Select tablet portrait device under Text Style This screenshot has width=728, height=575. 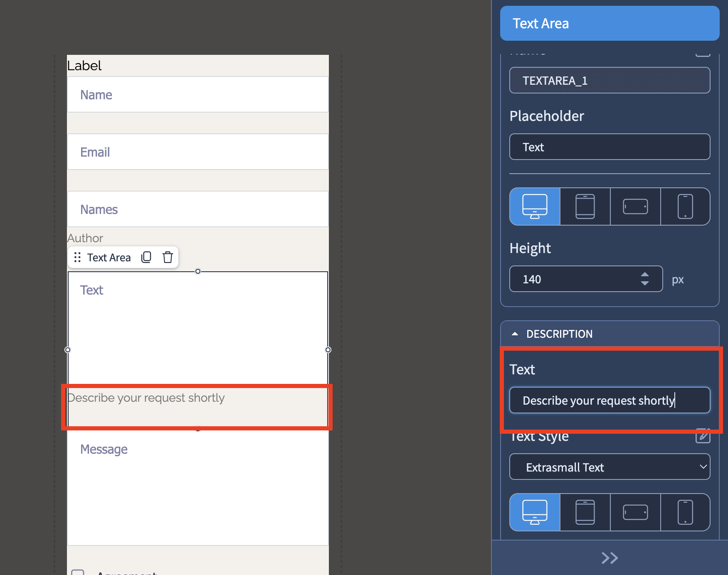(x=585, y=512)
